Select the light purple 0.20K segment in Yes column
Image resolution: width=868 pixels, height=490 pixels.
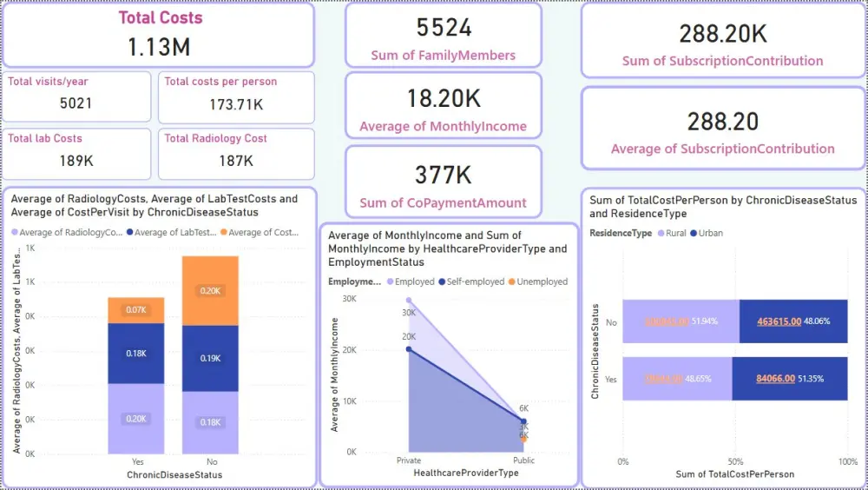click(135, 419)
